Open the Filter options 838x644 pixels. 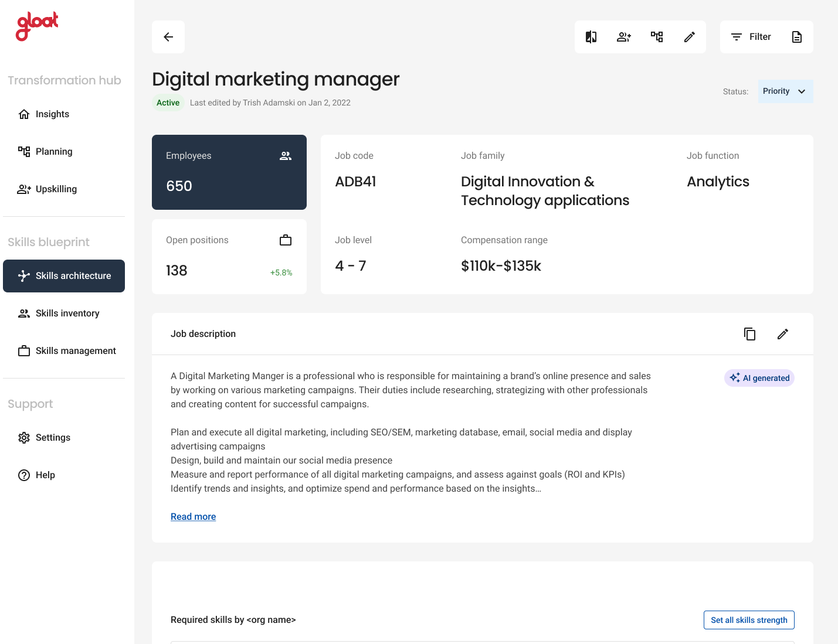click(751, 37)
